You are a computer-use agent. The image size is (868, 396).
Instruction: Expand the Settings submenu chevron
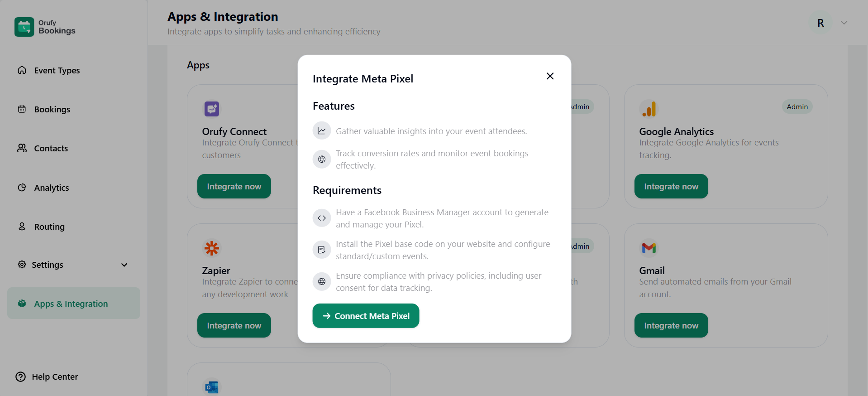point(124,265)
